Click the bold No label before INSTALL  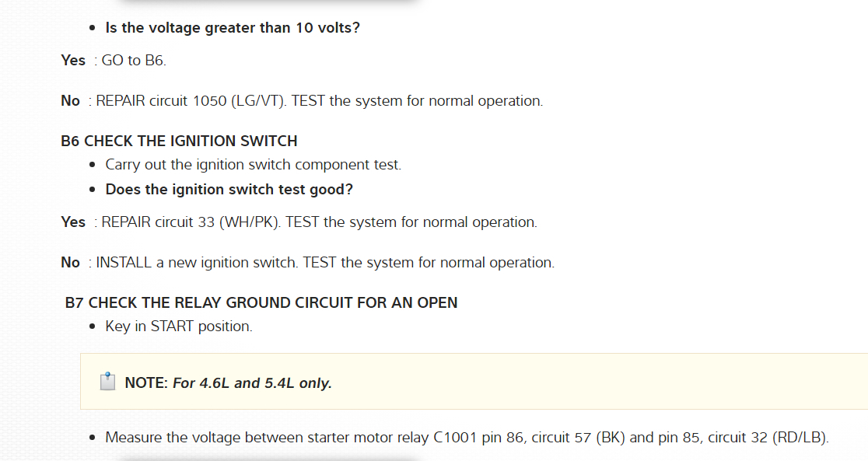point(70,263)
